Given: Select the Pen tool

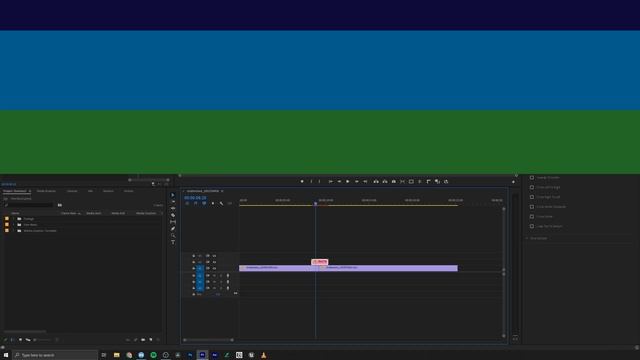Looking at the screenshot, I should [x=173, y=229].
